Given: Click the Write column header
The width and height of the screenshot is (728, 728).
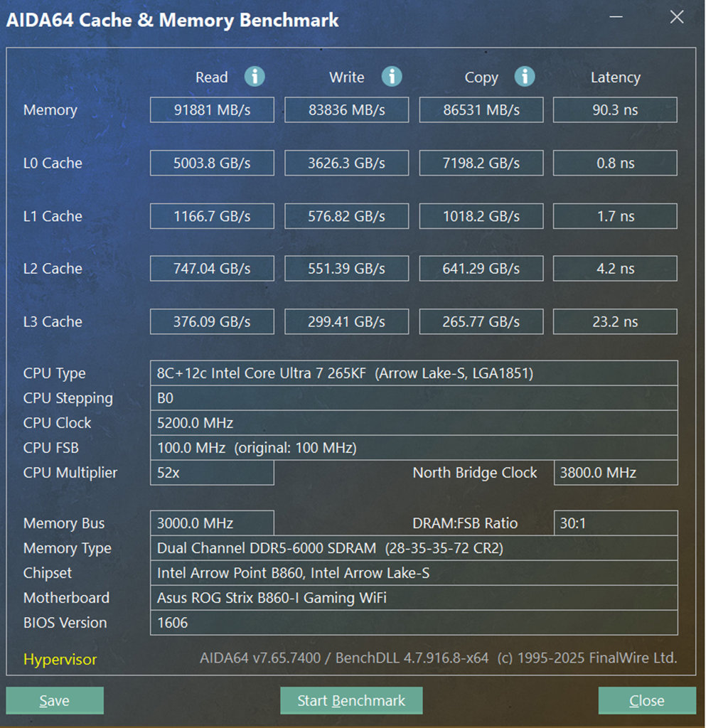Looking at the screenshot, I should (x=346, y=77).
